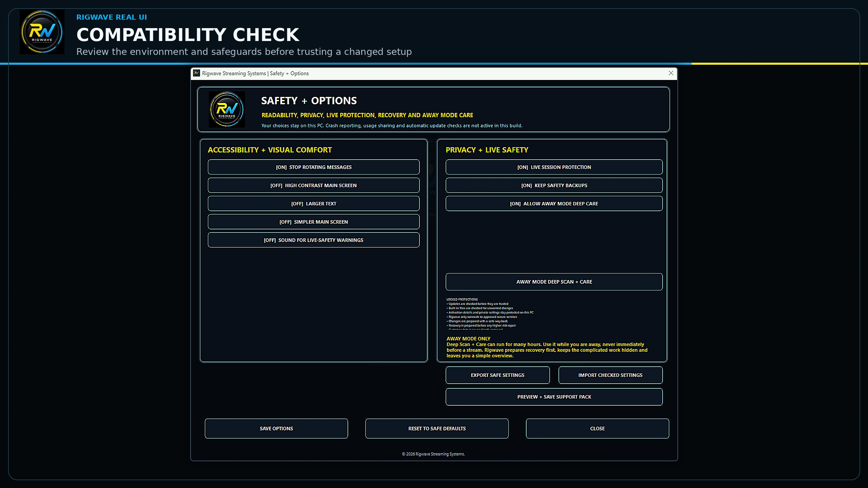
Task: Click the Compatibility Check page title
Action: (x=188, y=35)
